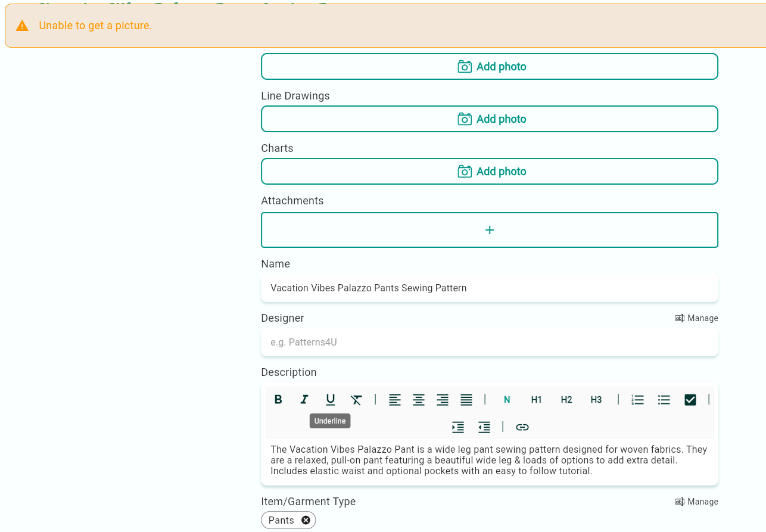Add an attachment with plus button
766x532 pixels.
pos(490,230)
